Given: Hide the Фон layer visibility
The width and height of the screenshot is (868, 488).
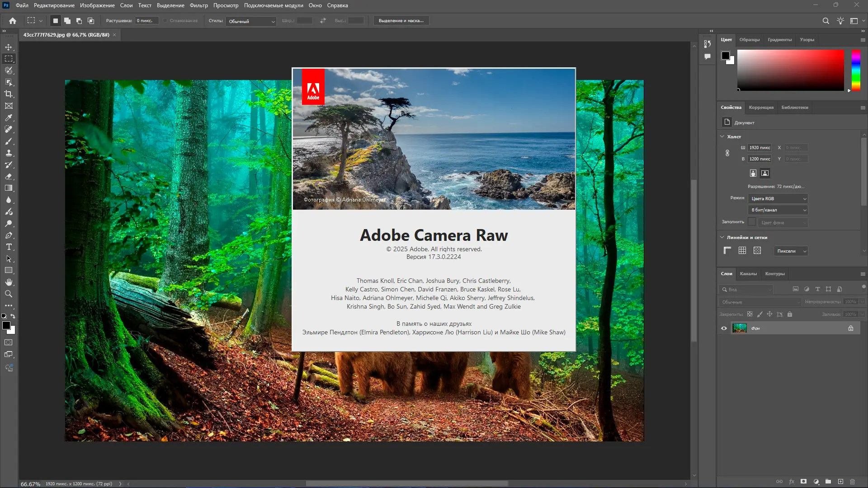Looking at the screenshot, I should pyautogui.click(x=724, y=328).
